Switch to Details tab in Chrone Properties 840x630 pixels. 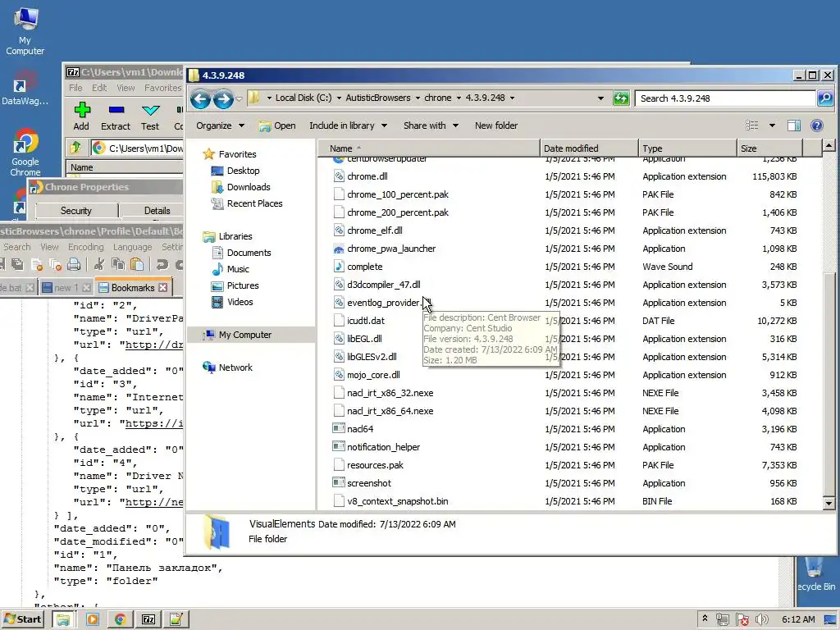pyautogui.click(x=157, y=211)
